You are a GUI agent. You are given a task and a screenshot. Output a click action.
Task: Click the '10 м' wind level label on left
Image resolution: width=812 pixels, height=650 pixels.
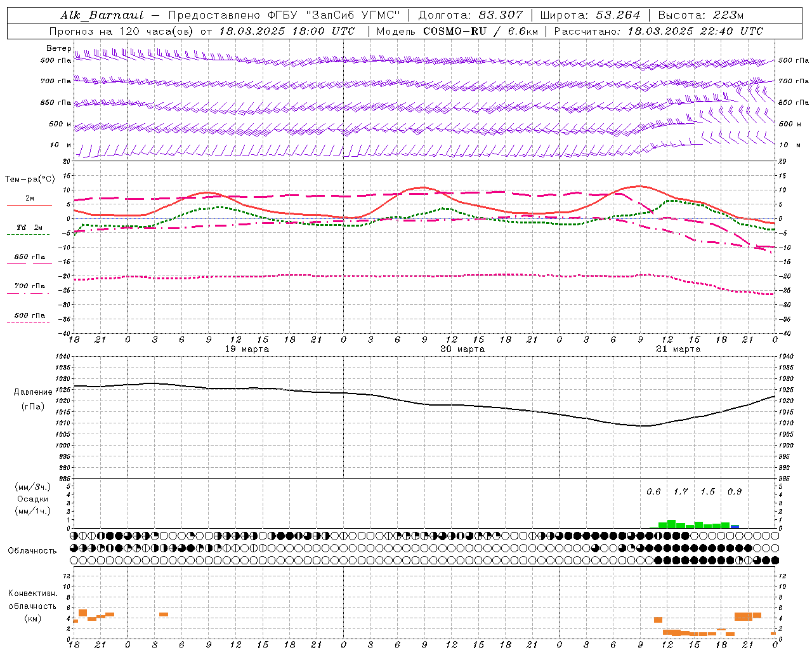tap(61, 145)
